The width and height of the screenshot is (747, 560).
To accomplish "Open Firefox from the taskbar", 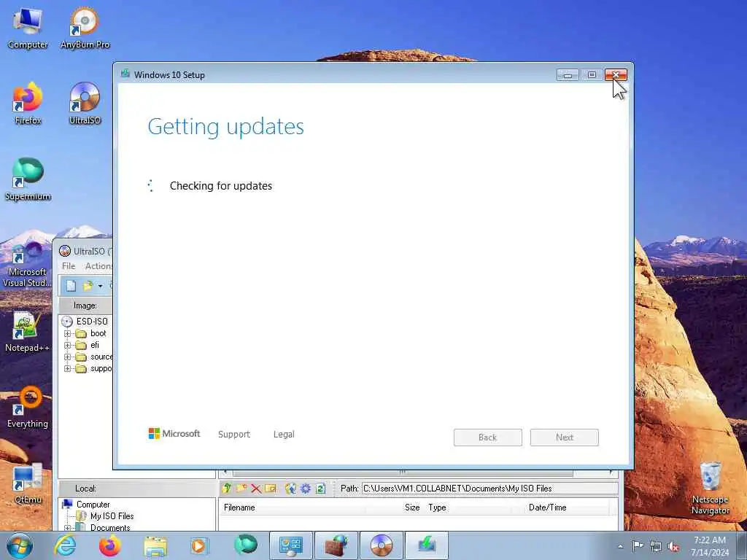I will (110, 545).
